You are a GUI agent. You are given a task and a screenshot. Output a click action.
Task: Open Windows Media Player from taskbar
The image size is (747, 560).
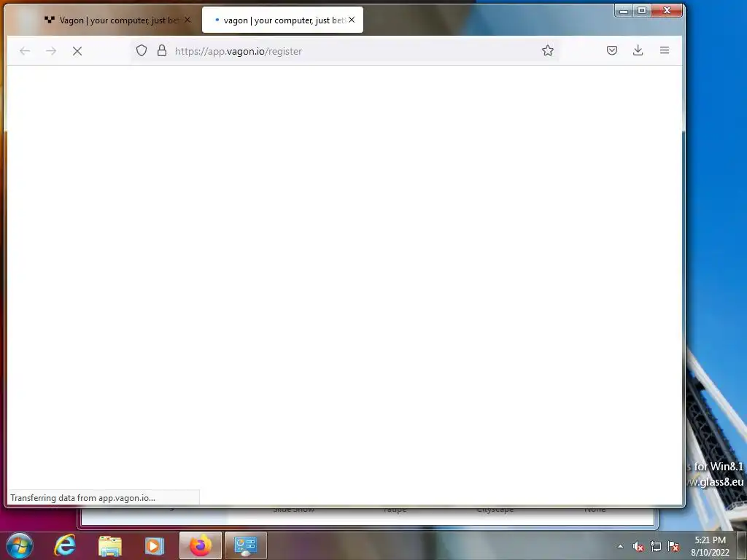[x=155, y=545]
